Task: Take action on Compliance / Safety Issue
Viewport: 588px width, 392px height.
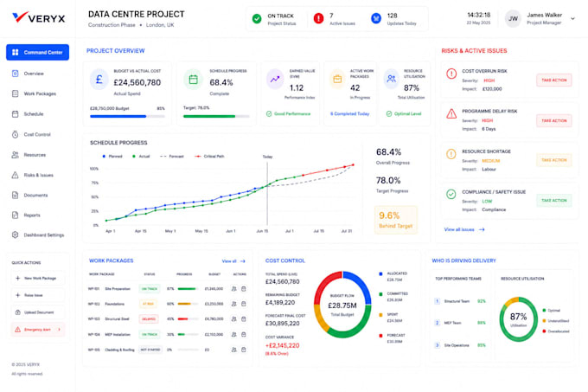Action: pos(554,200)
